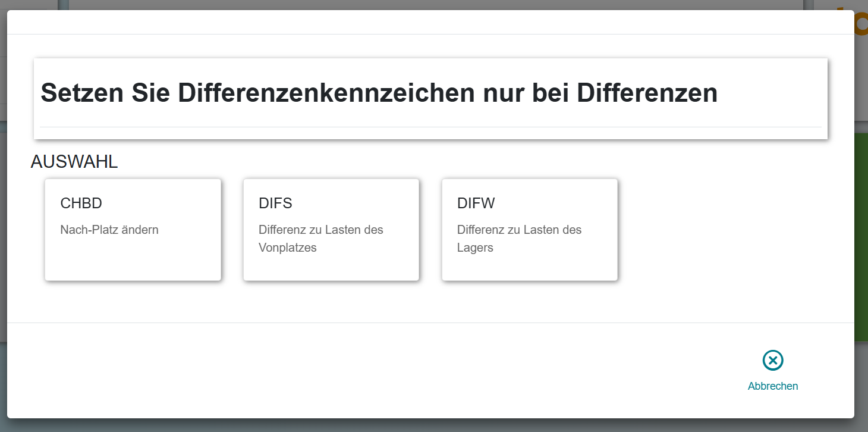The image size is (868, 432).
Task: Click the divider line beneath the heading
Action: coord(430,127)
